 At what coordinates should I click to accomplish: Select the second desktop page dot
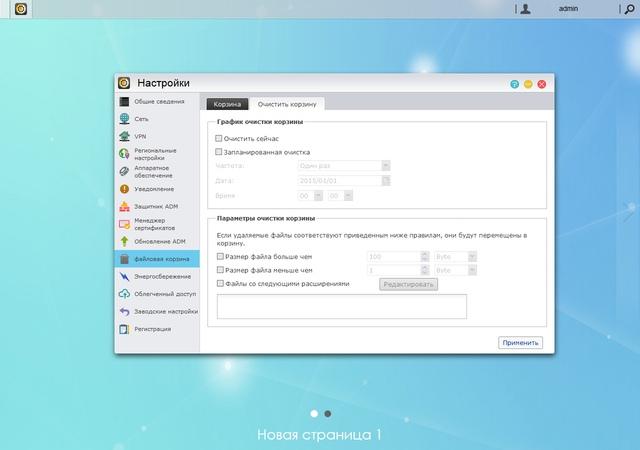tap(328, 414)
